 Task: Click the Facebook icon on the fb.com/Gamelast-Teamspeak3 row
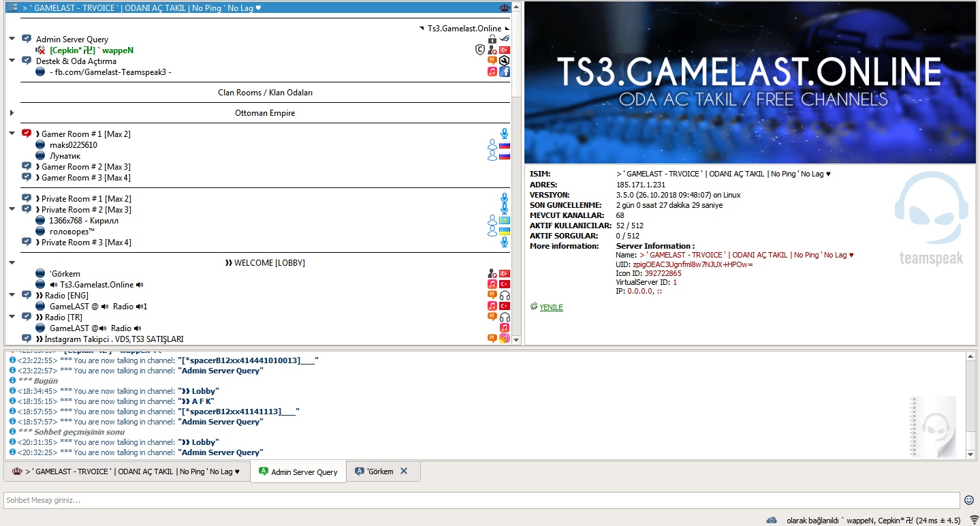coord(505,72)
